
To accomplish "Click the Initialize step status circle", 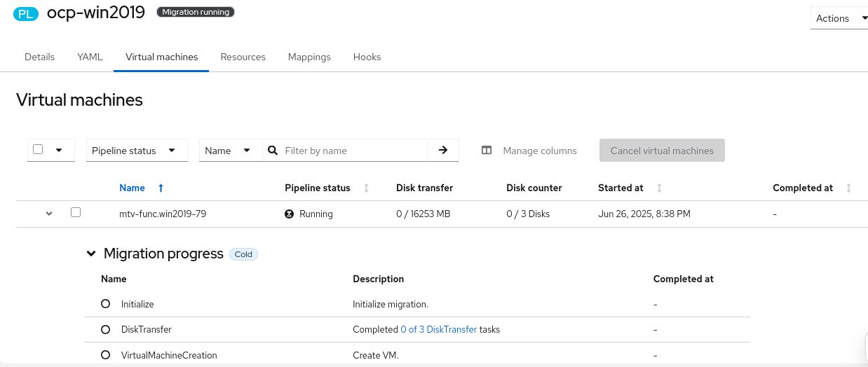I will [106, 304].
